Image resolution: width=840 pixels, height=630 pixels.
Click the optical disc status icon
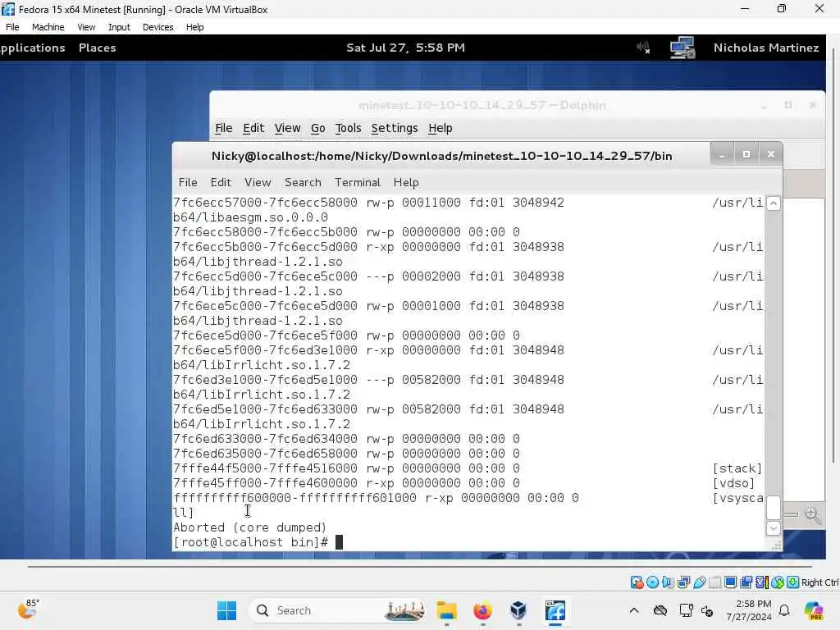652,582
